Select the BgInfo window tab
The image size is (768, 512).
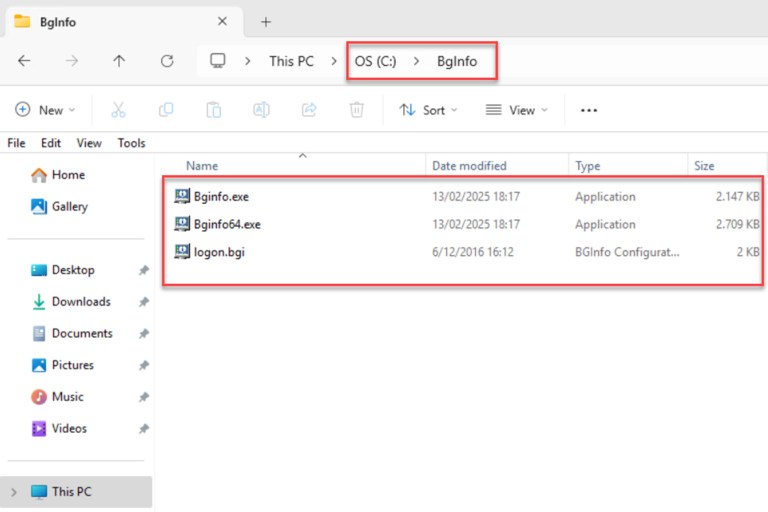coord(125,22)
